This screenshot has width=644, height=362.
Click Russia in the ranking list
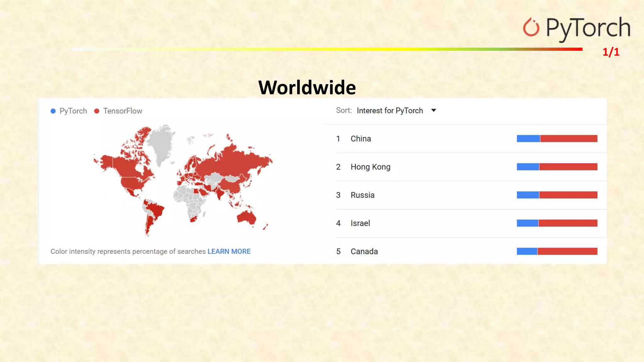pos(362,195)
